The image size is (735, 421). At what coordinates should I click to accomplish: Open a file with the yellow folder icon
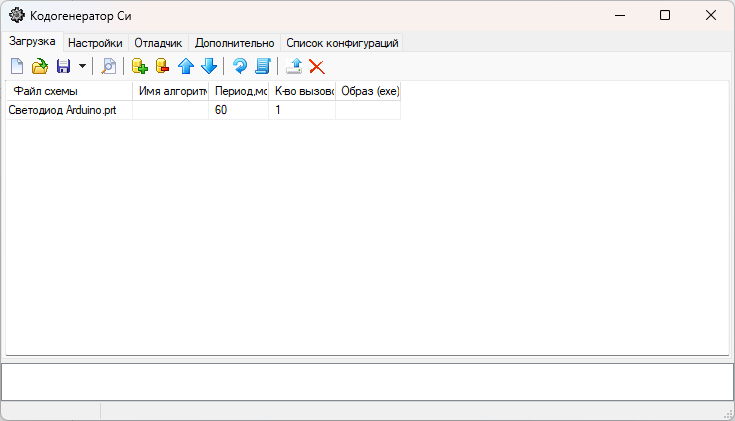[40, 67]
